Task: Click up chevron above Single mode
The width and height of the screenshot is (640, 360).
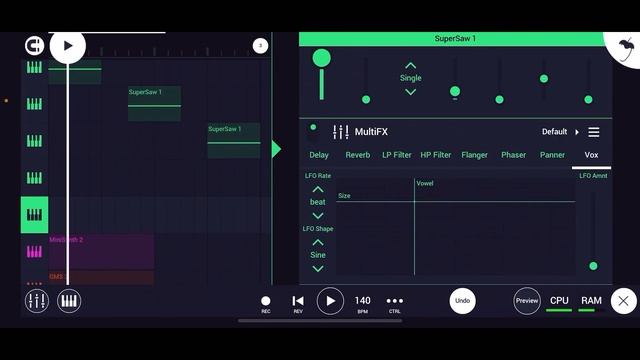Action: coord(411,66)
